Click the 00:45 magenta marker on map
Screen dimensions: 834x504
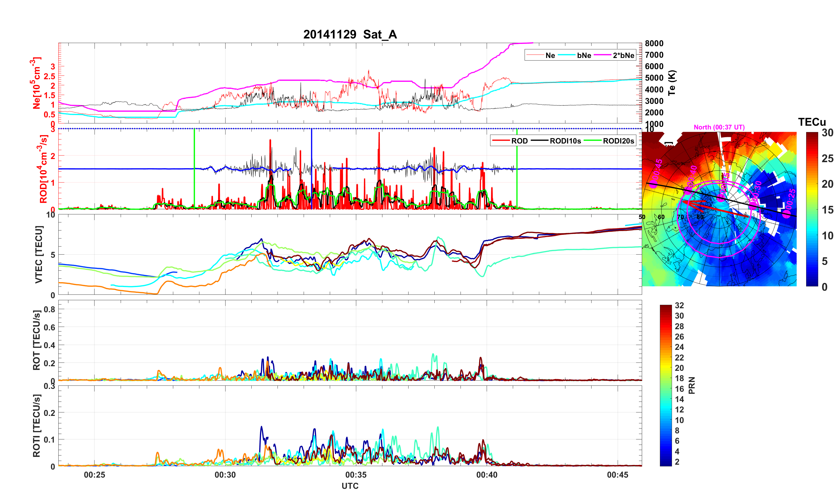click(x=653, y=184)
